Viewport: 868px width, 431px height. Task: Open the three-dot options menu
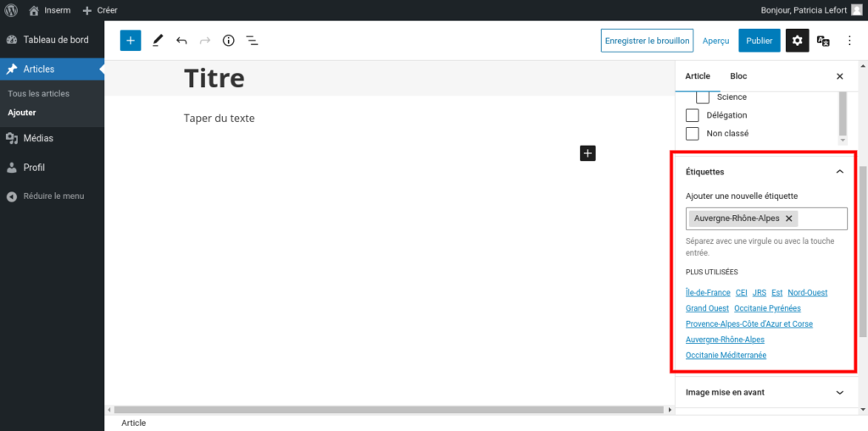pyautogui.click(x=849, y=41)
